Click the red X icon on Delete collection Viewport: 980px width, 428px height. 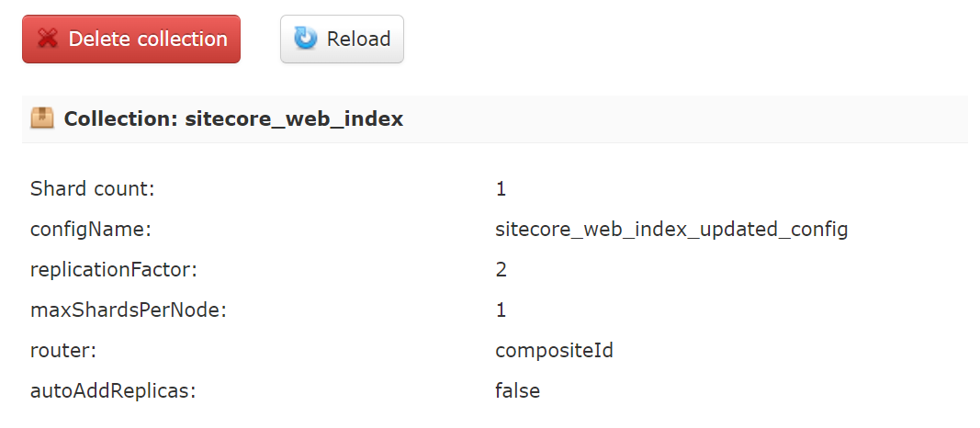[48, 39]
